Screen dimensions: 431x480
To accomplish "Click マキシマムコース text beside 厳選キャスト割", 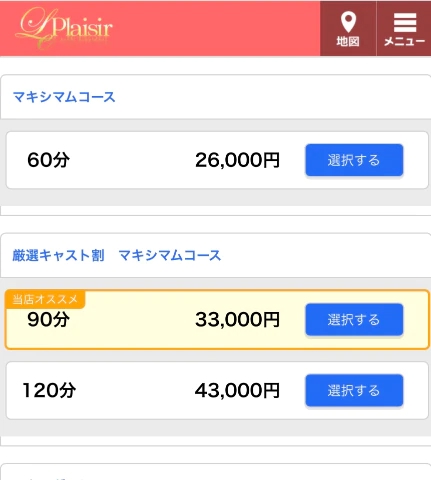I will [170, 256].
